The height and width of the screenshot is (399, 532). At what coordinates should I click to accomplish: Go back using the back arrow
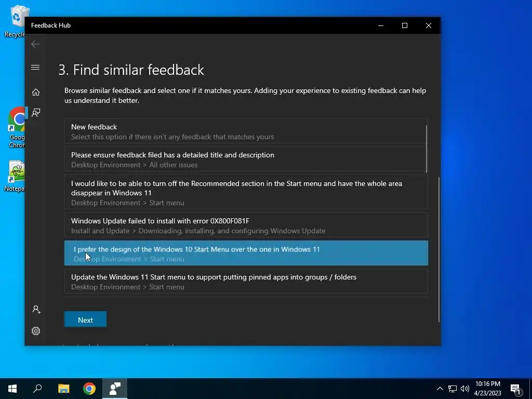point(35,44)
